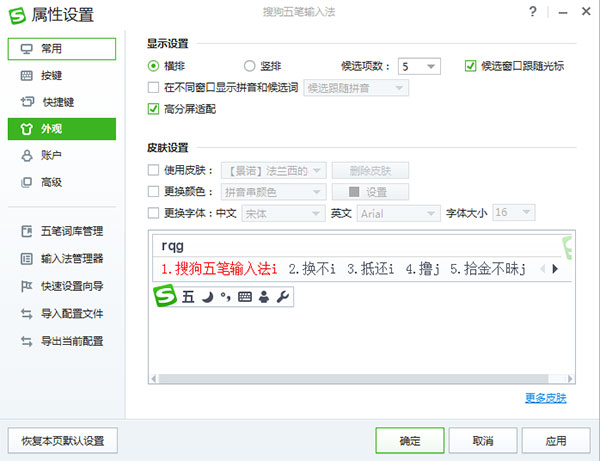Viewport: 600px width, 461px height.
Task: Click the 五笔词库管理 icon
Action: pos(27,231)
